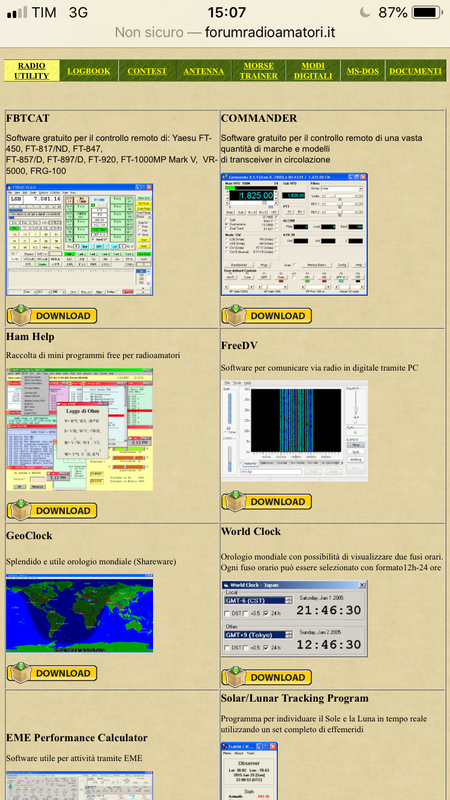Download the FreeDV software
This screenshot has width=450, height=800.
266,501
